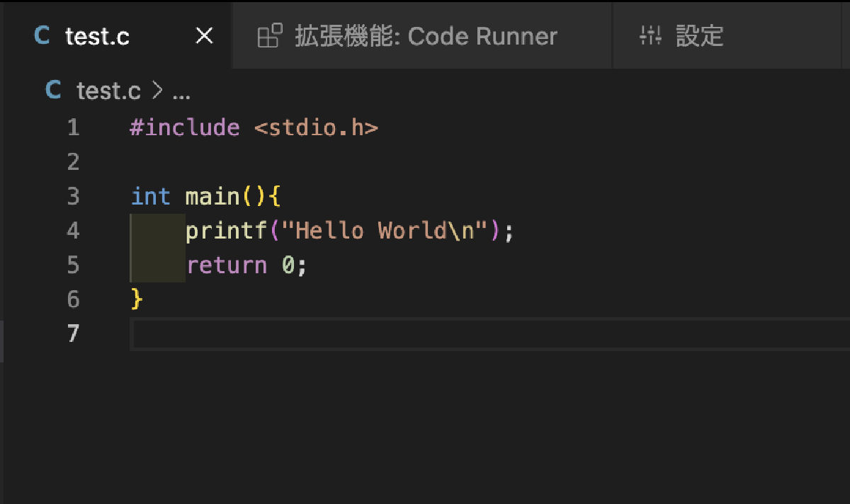Click the Extensions icon on Code Runner tab
The image size is (850, 504).
(270, 36)
